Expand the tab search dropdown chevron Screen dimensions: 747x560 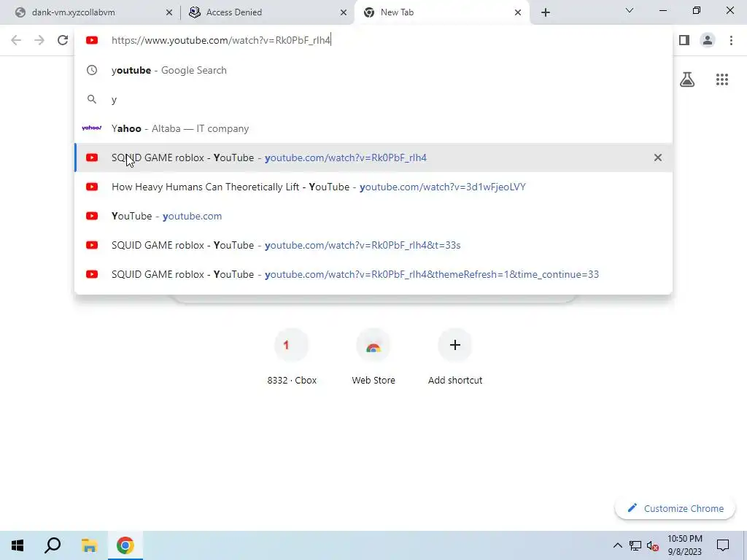[x=630, y=10]
